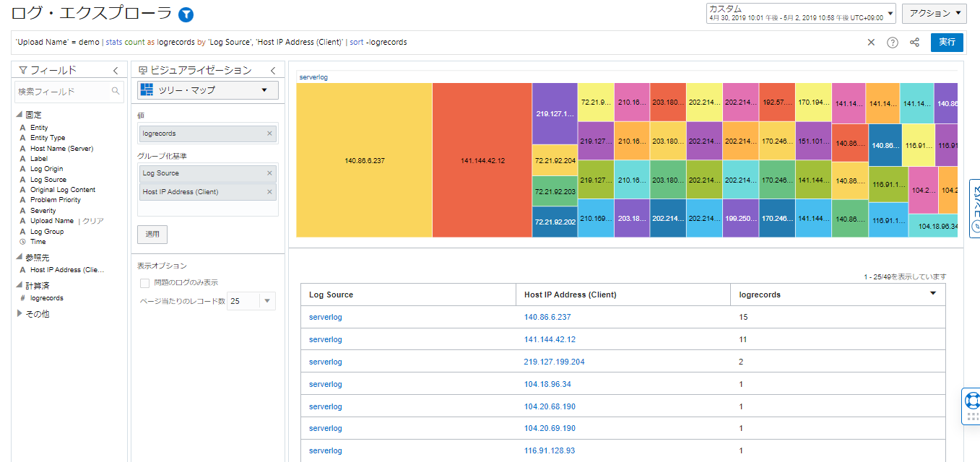Click the blue filter icon beside title
The image size is (980, 462).
[186, 14]
